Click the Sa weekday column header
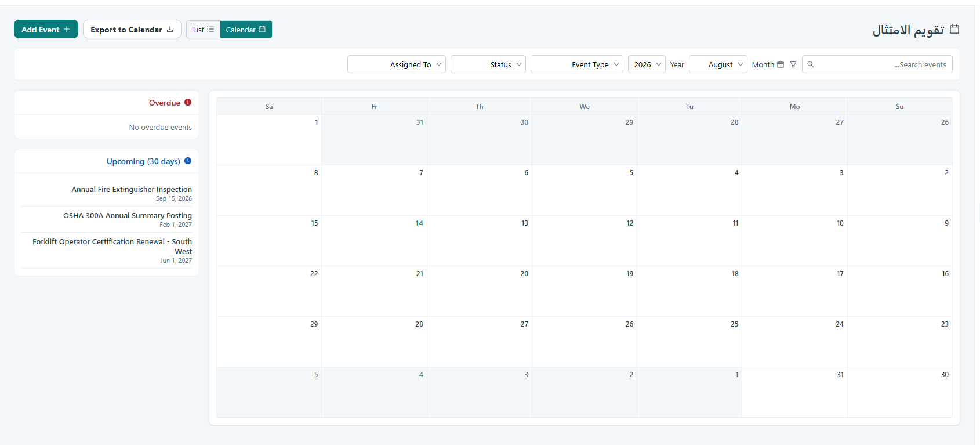The height and width of the screenshot is (445, 980). [x=269, y=106]
